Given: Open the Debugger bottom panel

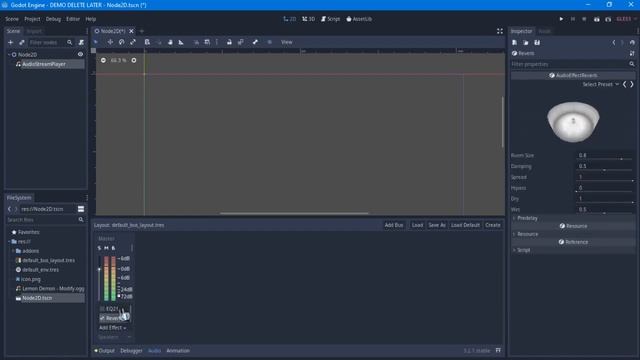Looking at the screenshot, I should click(131, 351).
